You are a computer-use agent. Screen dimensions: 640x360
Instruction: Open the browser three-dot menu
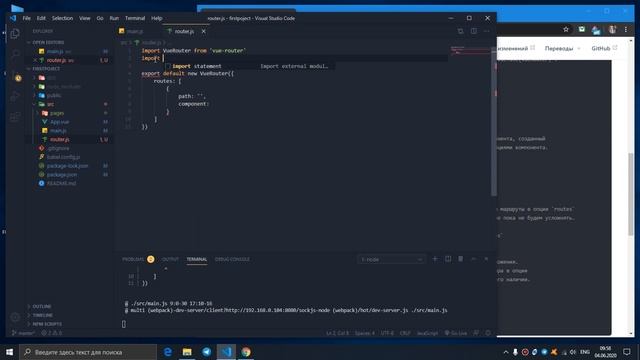626,29
